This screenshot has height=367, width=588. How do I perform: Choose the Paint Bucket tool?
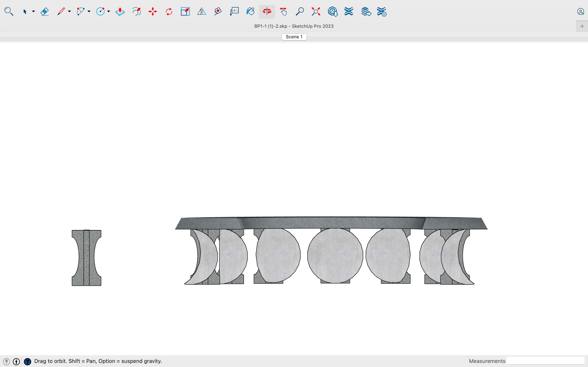coord(250,11)
